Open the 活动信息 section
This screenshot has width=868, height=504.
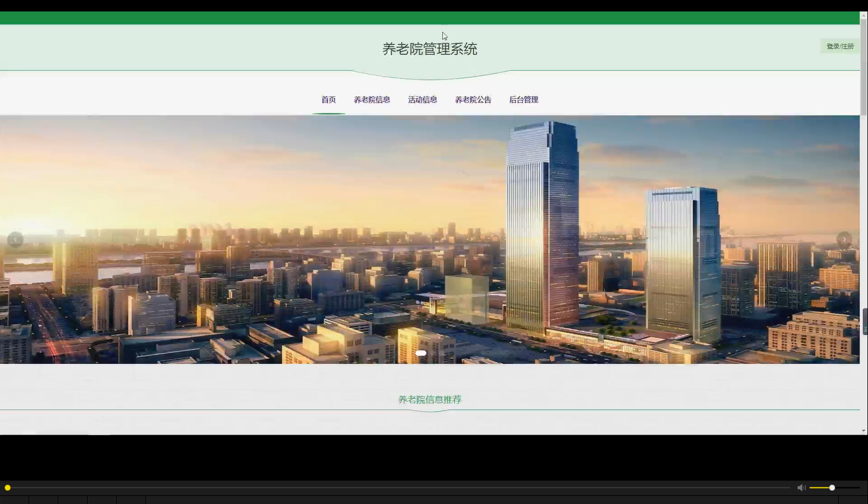[x=422, y=99]
